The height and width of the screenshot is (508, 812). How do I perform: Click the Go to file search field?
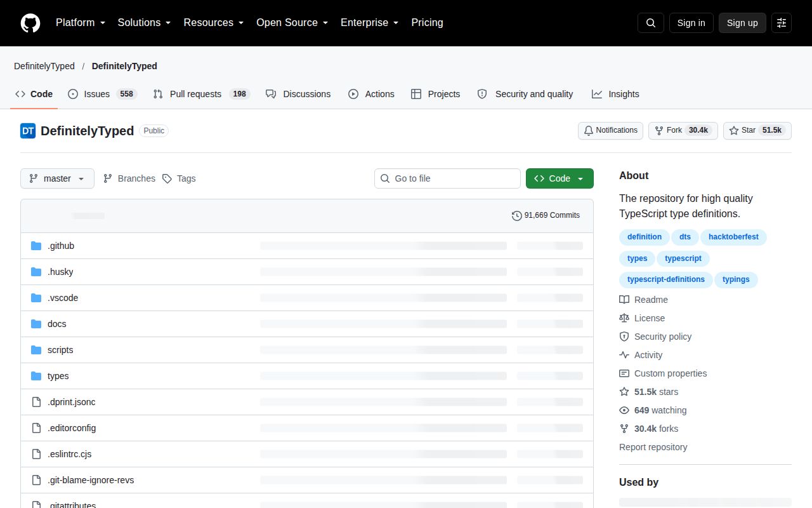coord(447,178)
